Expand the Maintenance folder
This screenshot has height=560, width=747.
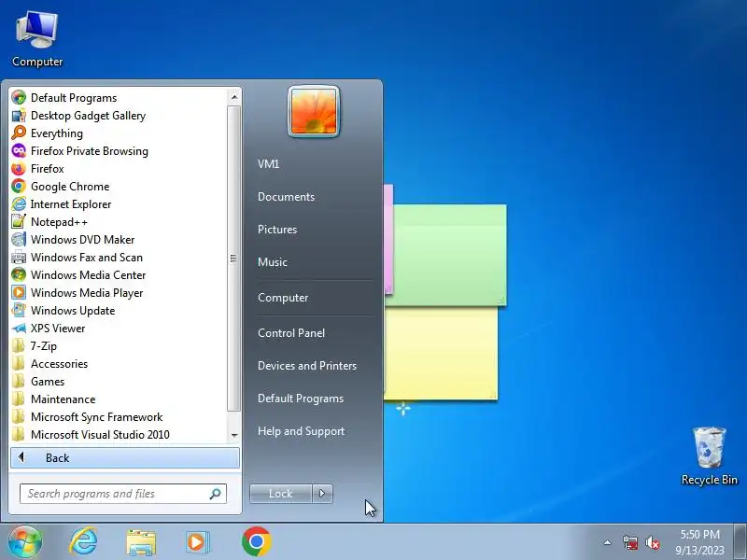(x=119, y=399)
